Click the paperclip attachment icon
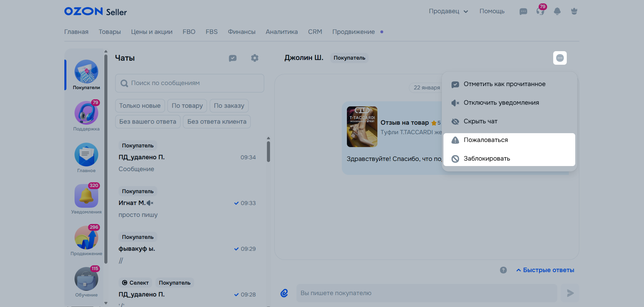Screen dimensions: 644x307 tap(284, 293)
